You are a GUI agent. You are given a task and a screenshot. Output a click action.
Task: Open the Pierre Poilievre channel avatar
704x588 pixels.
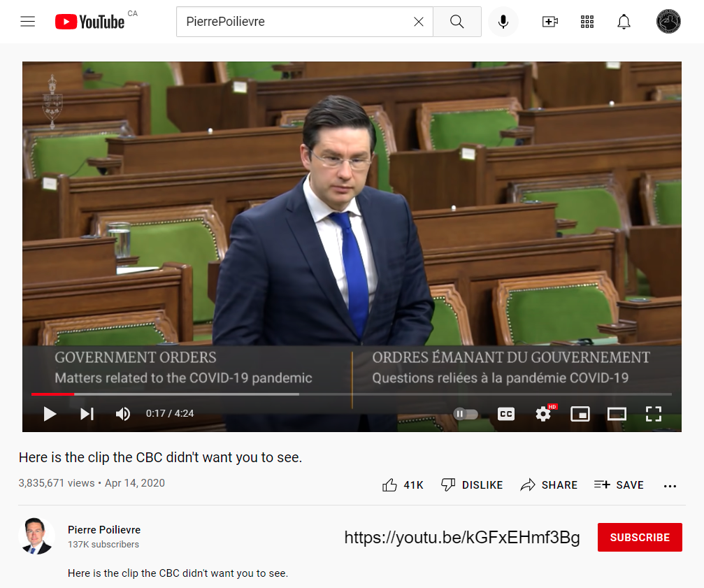point(36,536)
